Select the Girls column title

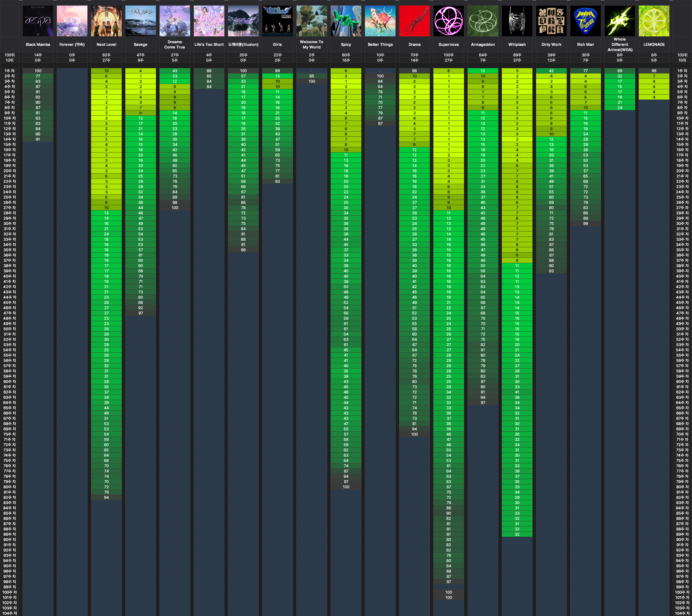pos(277,44)
